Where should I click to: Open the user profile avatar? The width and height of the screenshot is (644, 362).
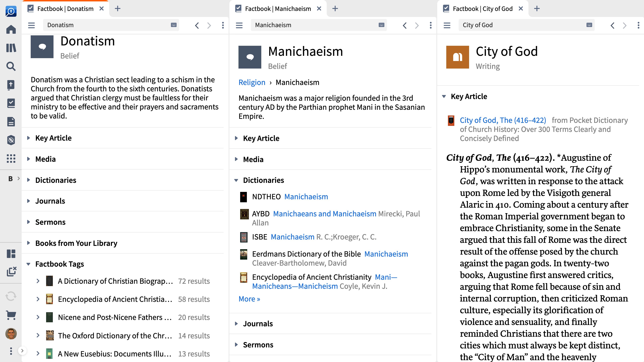pyautogui.click(x=11, y=334)
